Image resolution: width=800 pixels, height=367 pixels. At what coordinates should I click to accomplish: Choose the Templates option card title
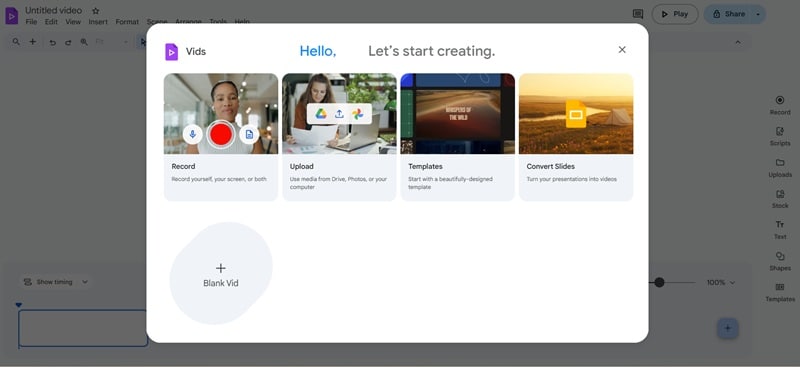tap(425, 166)
